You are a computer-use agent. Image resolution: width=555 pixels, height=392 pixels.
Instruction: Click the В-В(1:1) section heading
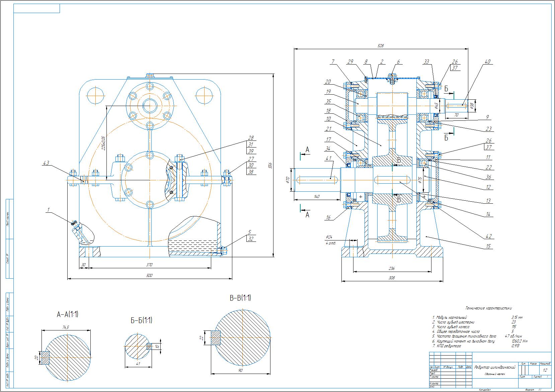click(240, 298)
